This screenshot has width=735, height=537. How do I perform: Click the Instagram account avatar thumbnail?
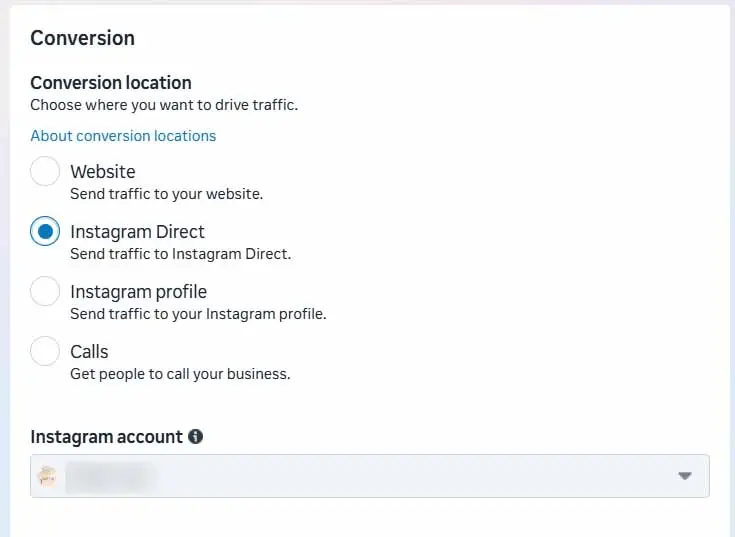click(x=47, y=476)
